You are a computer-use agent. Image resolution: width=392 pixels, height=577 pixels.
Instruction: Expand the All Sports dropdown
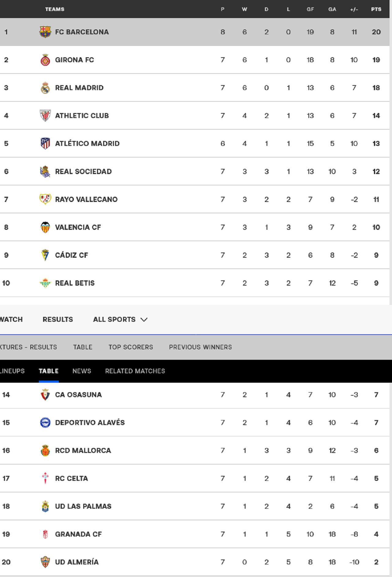(120, 319)
